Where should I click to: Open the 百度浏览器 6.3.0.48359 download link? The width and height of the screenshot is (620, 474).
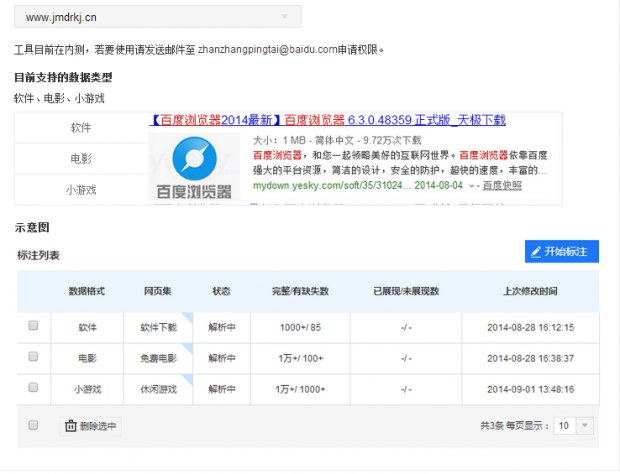[329, 120]
